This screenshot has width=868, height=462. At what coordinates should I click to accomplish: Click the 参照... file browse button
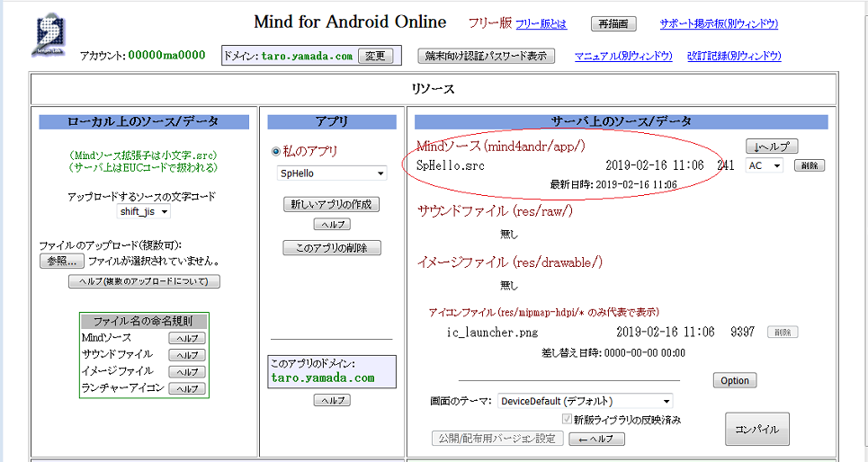tap(62, 262)
